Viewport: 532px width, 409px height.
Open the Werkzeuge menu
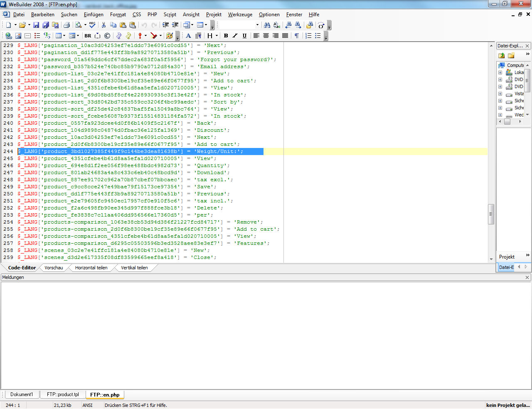click(240, 15)
